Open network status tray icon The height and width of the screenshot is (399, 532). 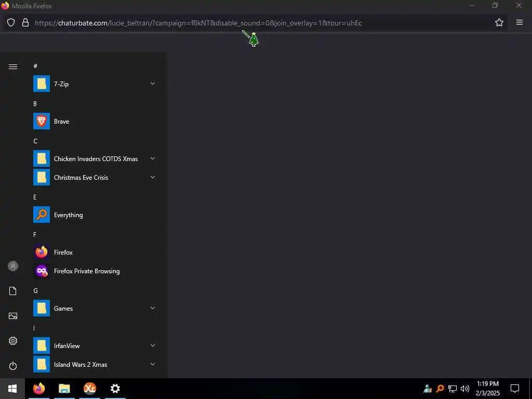tap(453, 389)
